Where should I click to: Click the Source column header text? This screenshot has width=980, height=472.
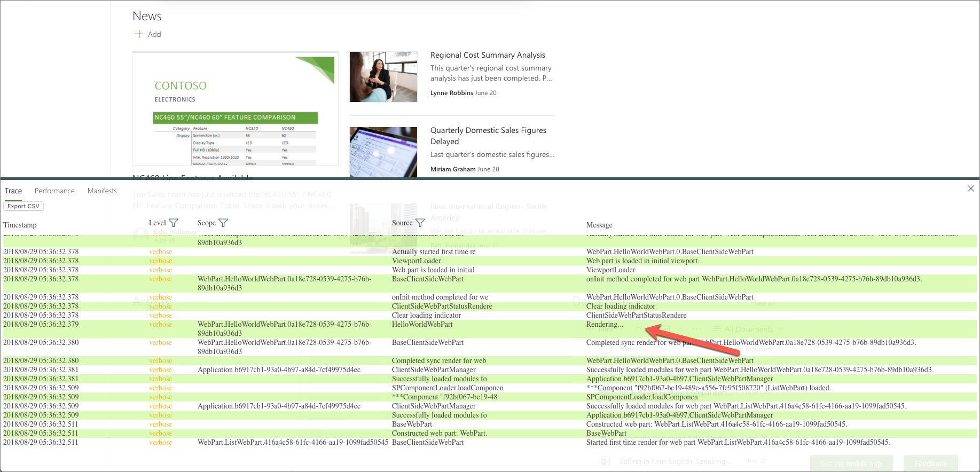(402, 223)
